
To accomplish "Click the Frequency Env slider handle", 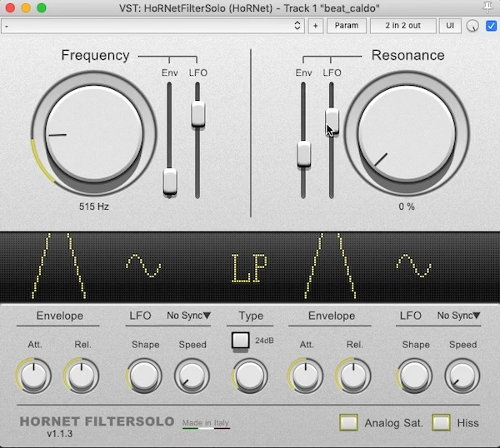I will click(170, 182).
